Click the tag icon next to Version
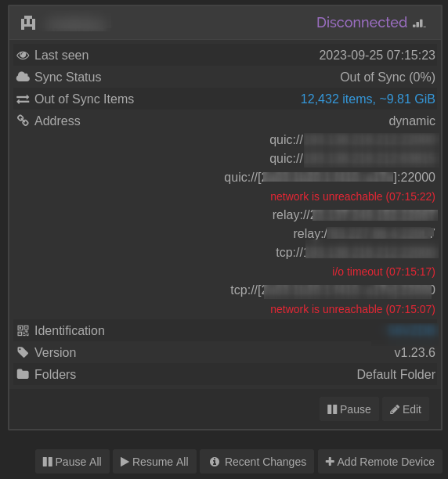This screenshot has width=448, height=479. coord(23,352)
